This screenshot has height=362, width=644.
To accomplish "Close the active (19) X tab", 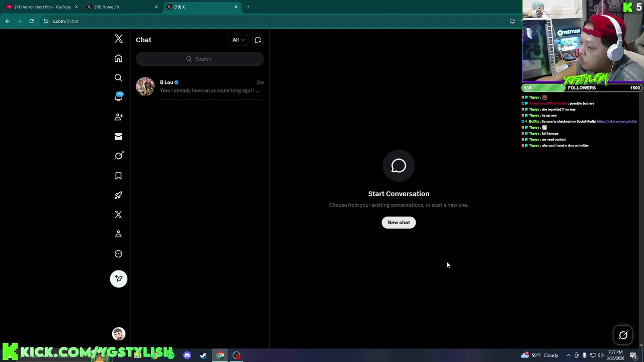I will point(236,7).
